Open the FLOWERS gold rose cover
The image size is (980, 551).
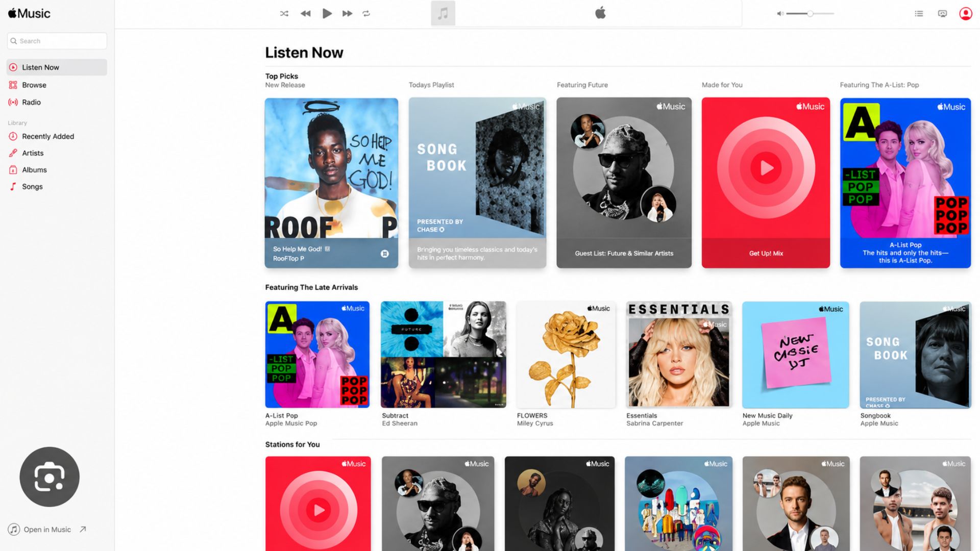(x=566, y=355)
